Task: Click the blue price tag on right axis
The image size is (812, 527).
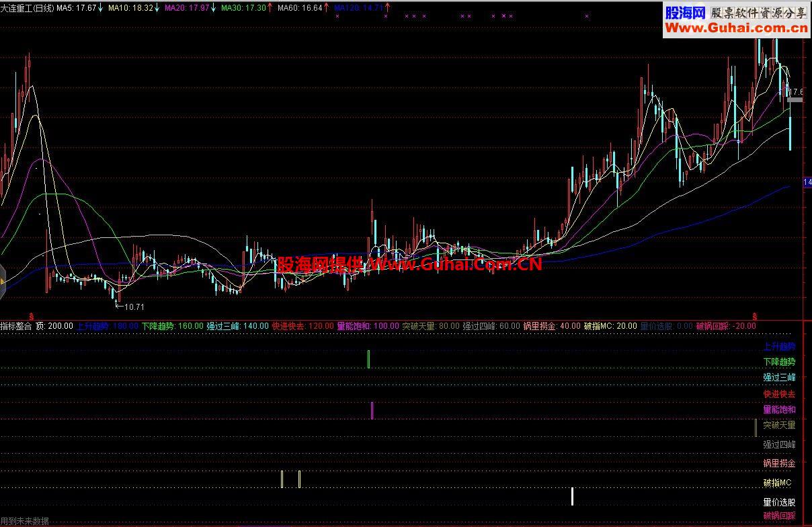Action: pyautogui.click(x=807, y=183)
